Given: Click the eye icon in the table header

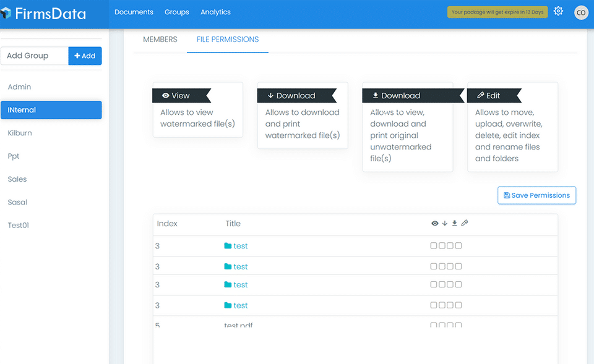Looking at the screenshot, I should [434, 223].
